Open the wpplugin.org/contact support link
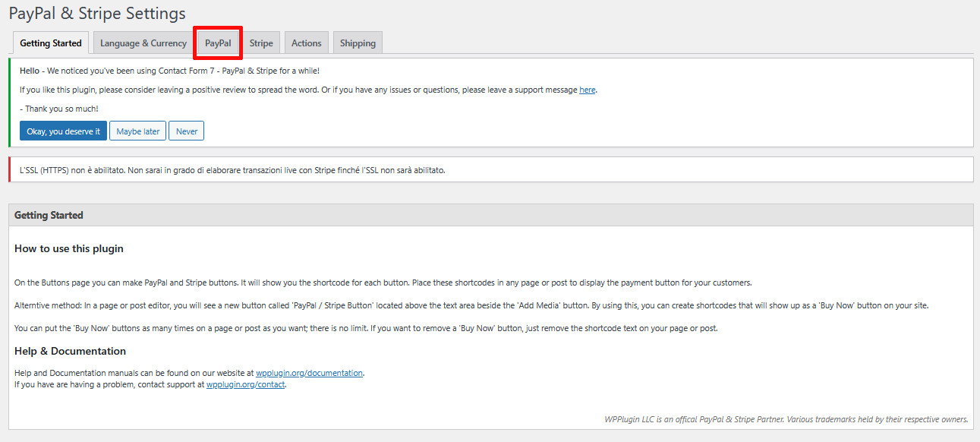Image resolution: width=980 pixels, height=442 pixels. point(246,384)
